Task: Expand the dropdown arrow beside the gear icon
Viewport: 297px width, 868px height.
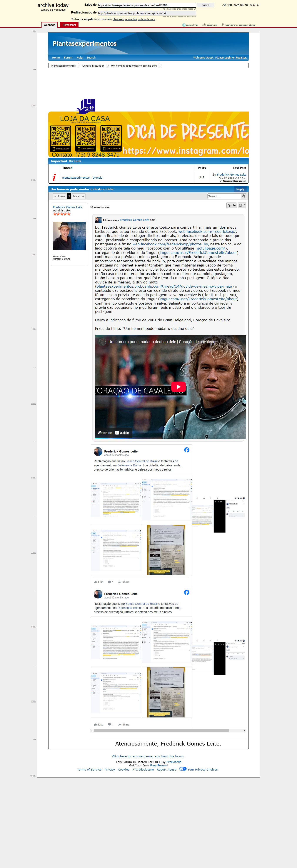Action: [x=244, y=205]
